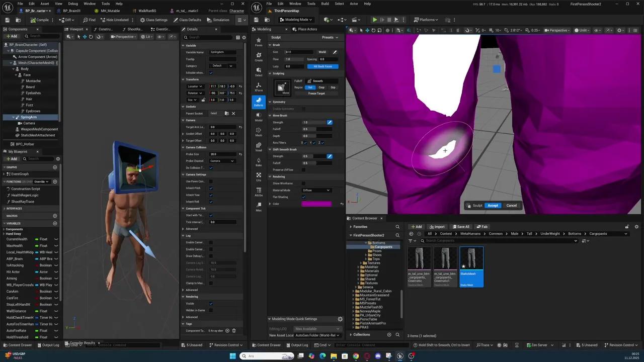Open the Window menu in the menu bar
This screenshot has width=644, height=362.
point(90,4)
